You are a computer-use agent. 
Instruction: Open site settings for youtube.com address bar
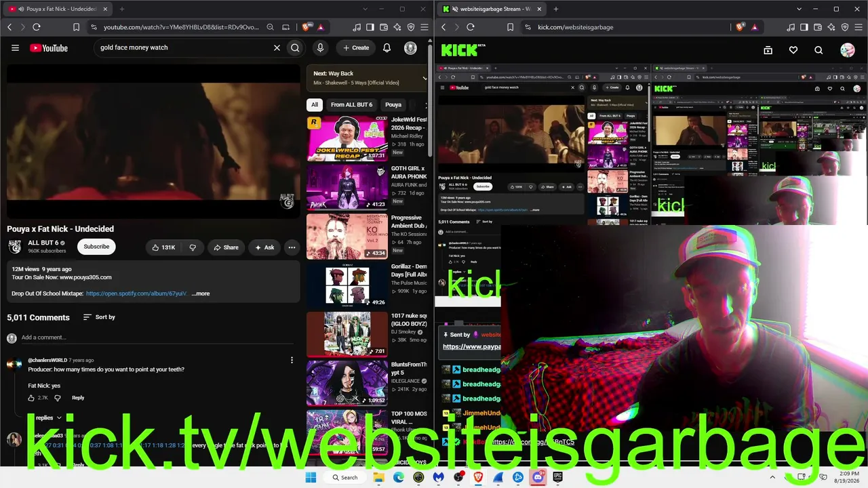pyautogui.click(x=94, y=27)
